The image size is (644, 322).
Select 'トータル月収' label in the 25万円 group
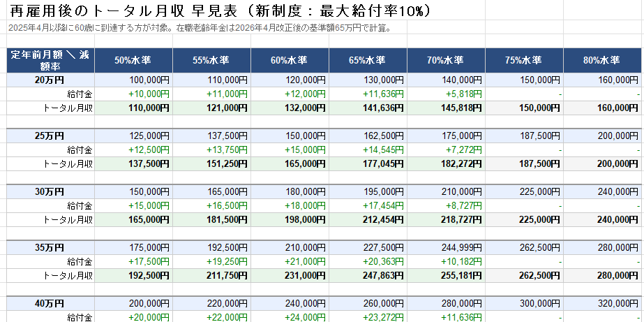click(x=50, y=164)
